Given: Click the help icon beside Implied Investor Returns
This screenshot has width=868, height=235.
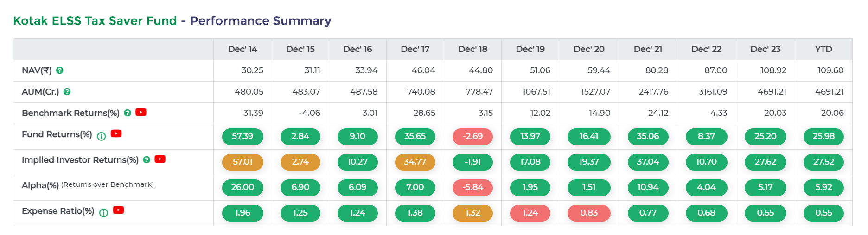Looking at the screenshot, I should pos(147,159).
